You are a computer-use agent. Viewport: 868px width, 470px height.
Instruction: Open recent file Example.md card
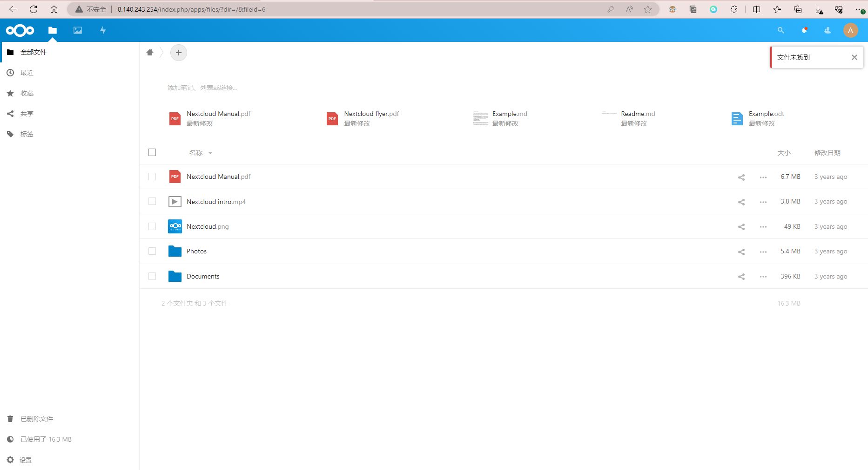(500, 118)
